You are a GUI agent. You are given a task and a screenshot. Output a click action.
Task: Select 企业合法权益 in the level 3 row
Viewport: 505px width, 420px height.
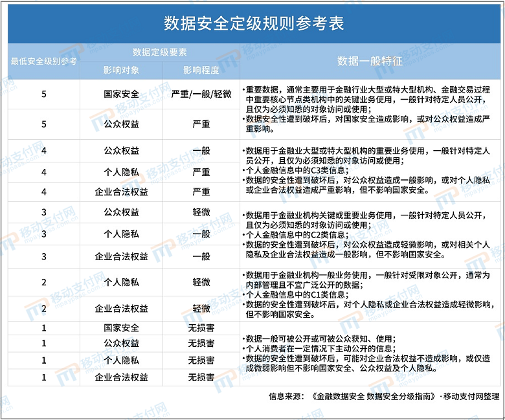click(x=121, y=256)
